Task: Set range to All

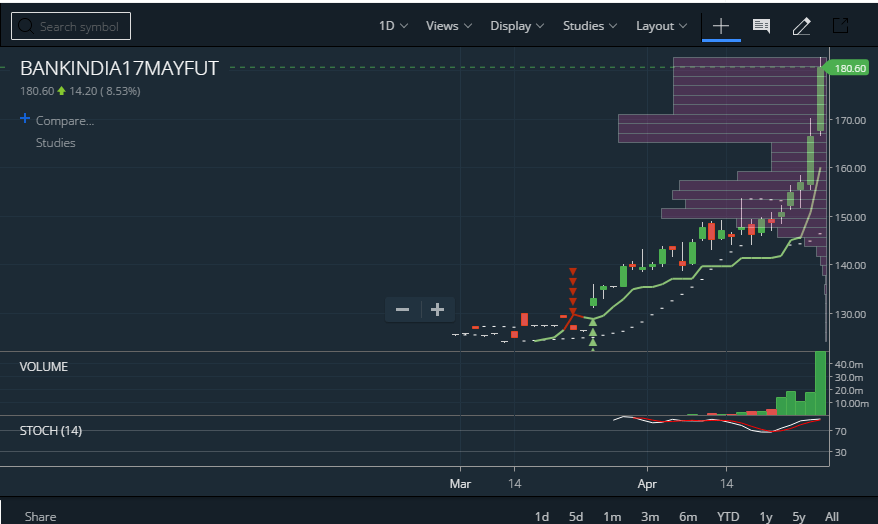Action: [x=832, y=516]
